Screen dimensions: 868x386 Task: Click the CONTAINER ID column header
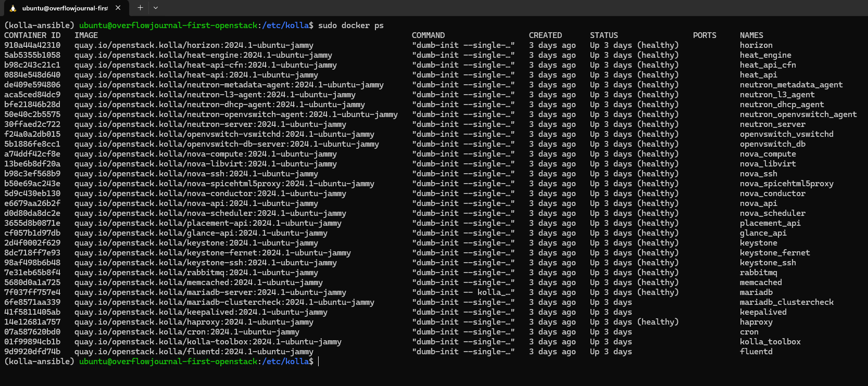pos(32,35)
